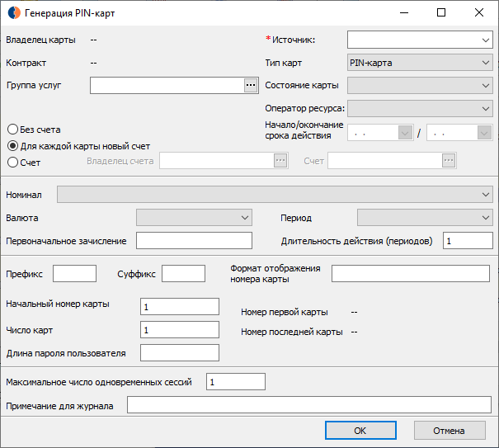Expand the Период dropdown
The height and width of the screenshot is (448, 499).
pos(425,218)
